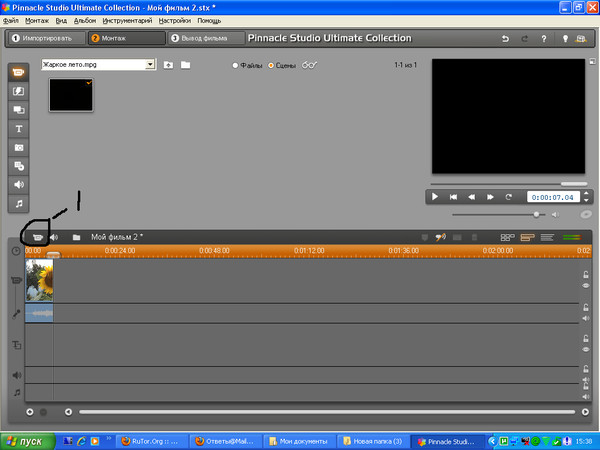Open the Инструментарий menu
This screenshot has height=450, width=600.
[x=127, y=21]
